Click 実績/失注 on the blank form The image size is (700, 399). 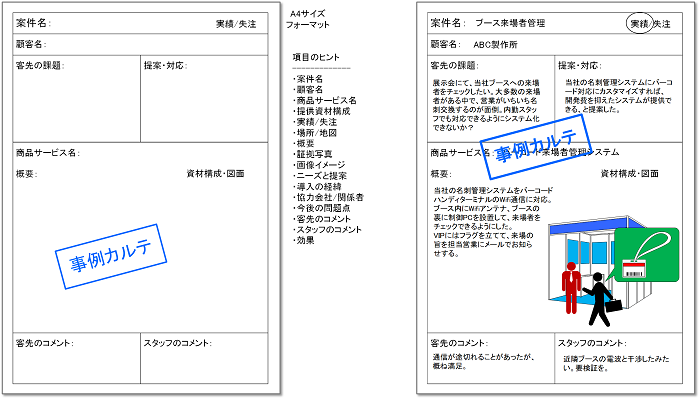(236, 24)
